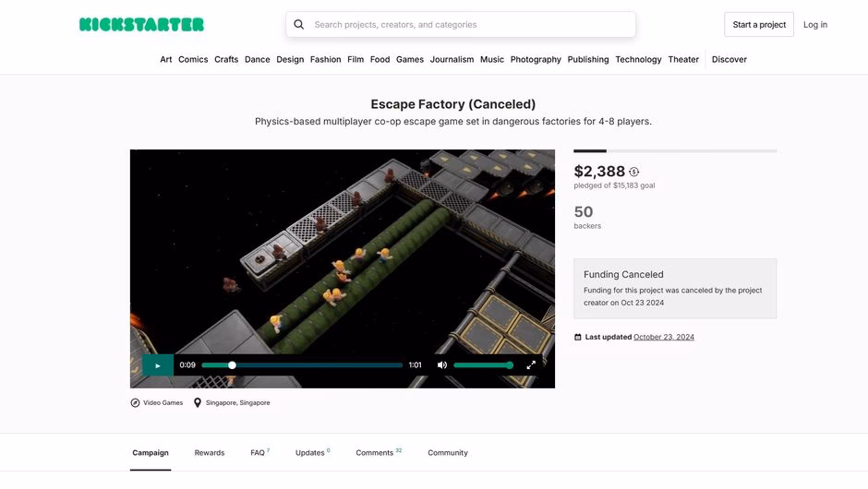Open the Fashion category

pyautogui.click(x=325, y=59)
